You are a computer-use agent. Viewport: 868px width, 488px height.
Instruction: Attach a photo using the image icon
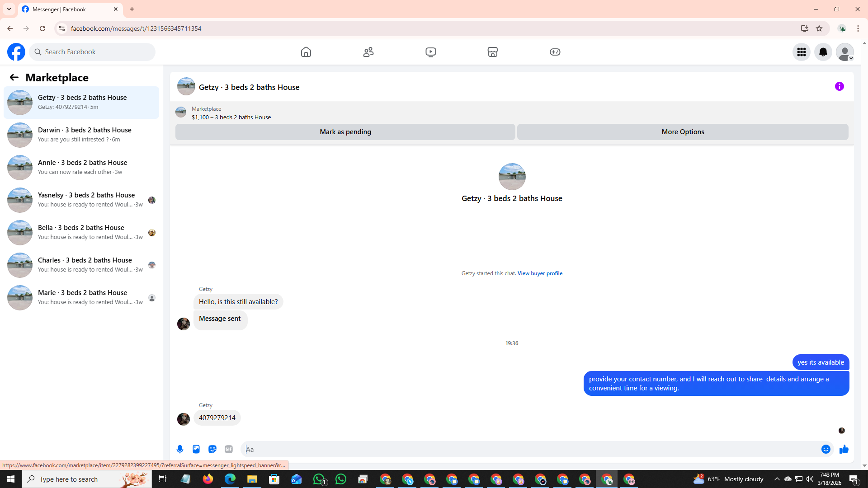[196, 449]
